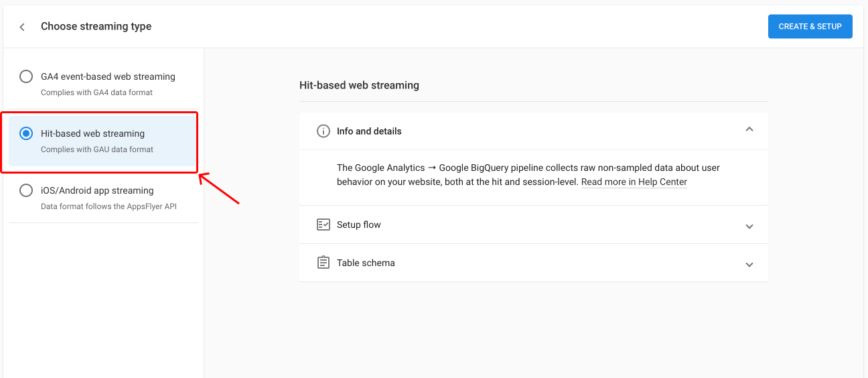Click "Data format follows the AppsFlyer API"
Image resolution: width=868 pixels, height=378 pixels.
[108, 206]
